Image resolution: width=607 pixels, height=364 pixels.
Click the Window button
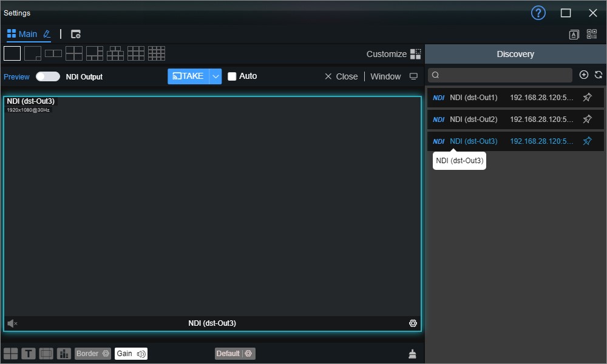pos(385,76)
